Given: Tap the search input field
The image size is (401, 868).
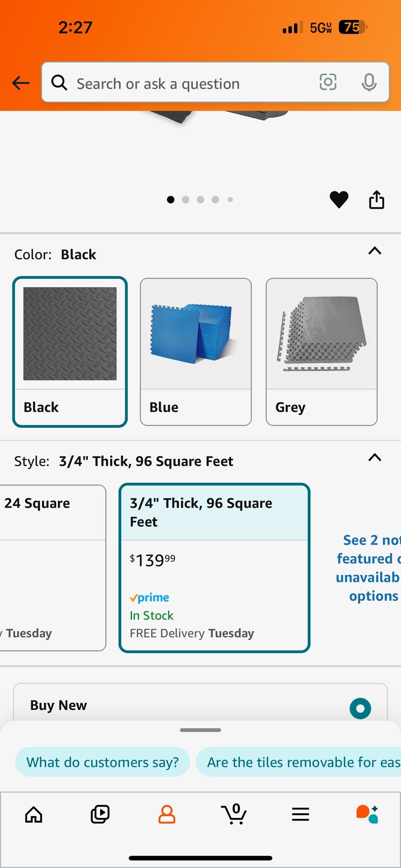Looking at the screenshot, I should [190, 83].
